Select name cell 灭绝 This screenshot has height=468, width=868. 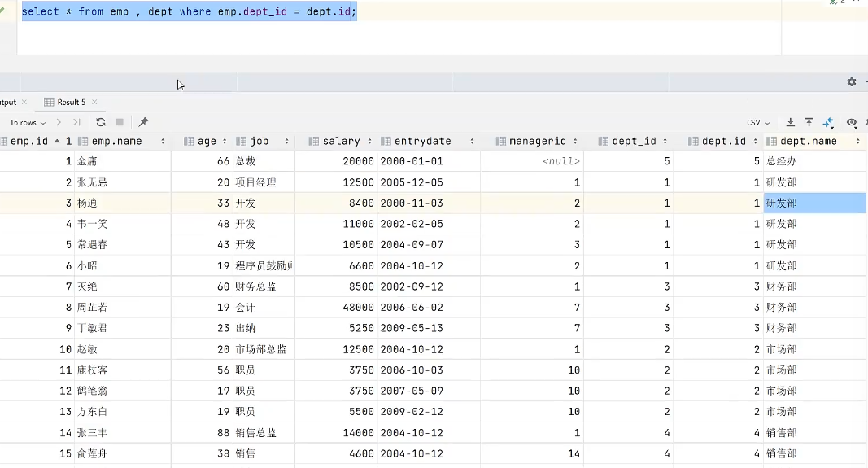point(122,286)
